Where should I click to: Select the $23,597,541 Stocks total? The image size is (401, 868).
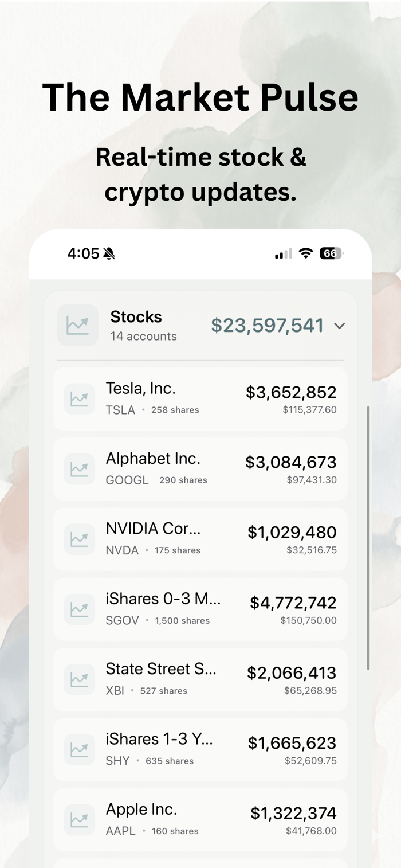[x=268, y=326]
